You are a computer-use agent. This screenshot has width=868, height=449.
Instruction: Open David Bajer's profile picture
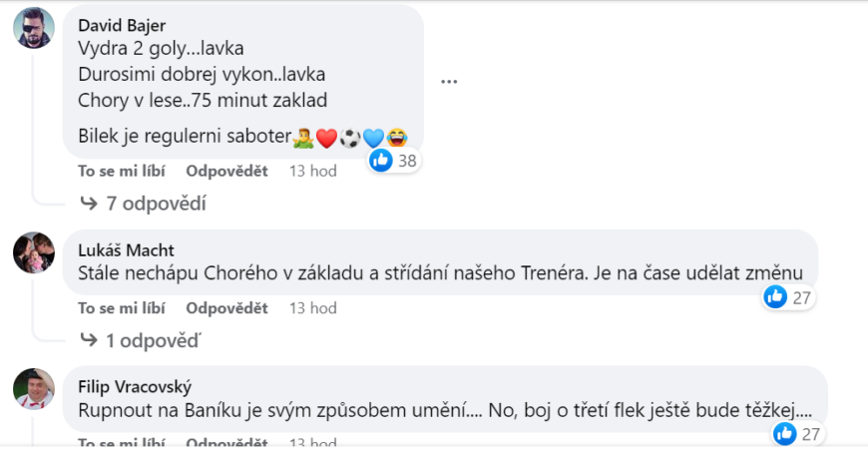(34, 27)
